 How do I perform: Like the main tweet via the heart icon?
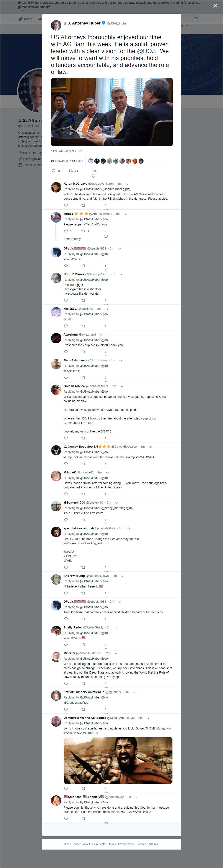[x=93, y=176]
